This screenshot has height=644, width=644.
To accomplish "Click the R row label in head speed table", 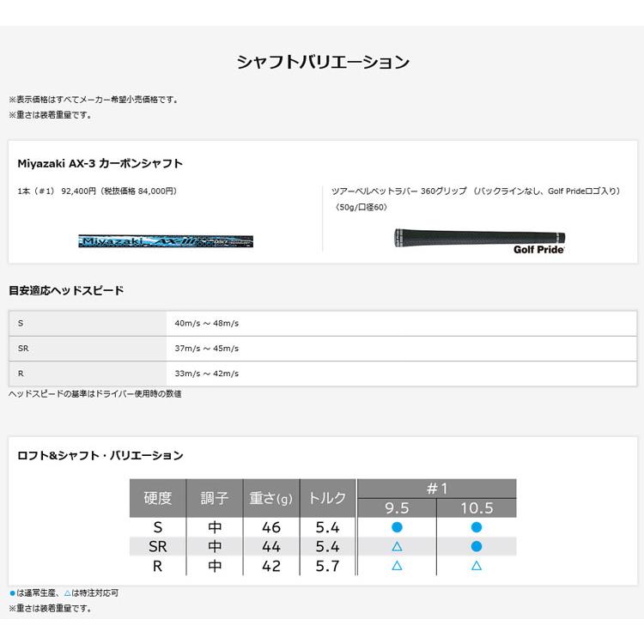I will [21, 374].
